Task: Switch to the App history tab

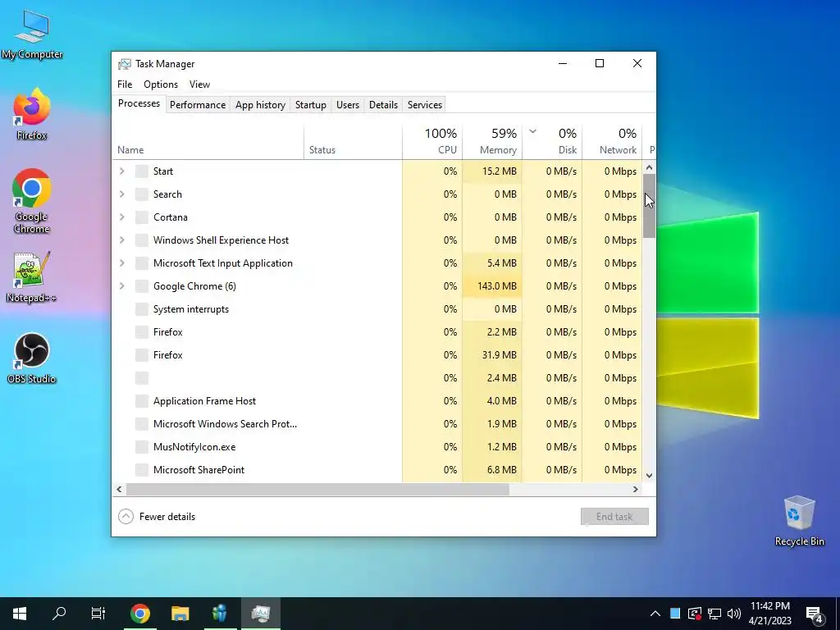Action: click(260, 105)
